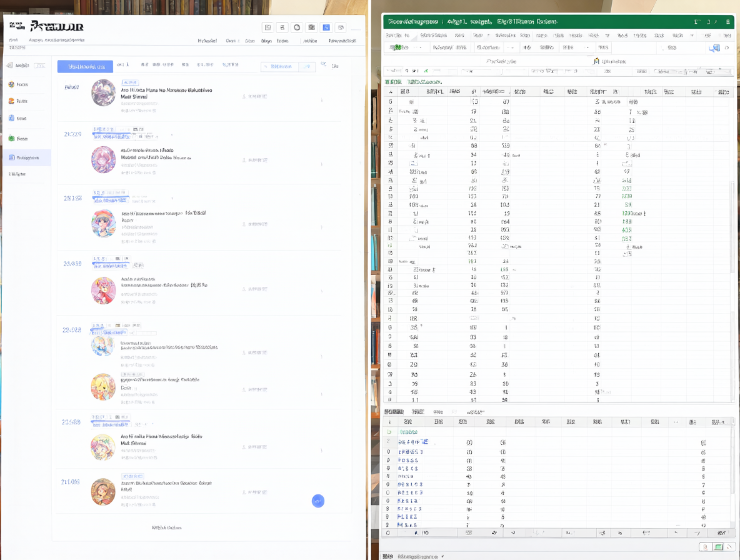Image resolution: width=740 pixels, height=560 pixels.
Task: Open the avatar with yellow-haired character
Action: coord(103,387)
